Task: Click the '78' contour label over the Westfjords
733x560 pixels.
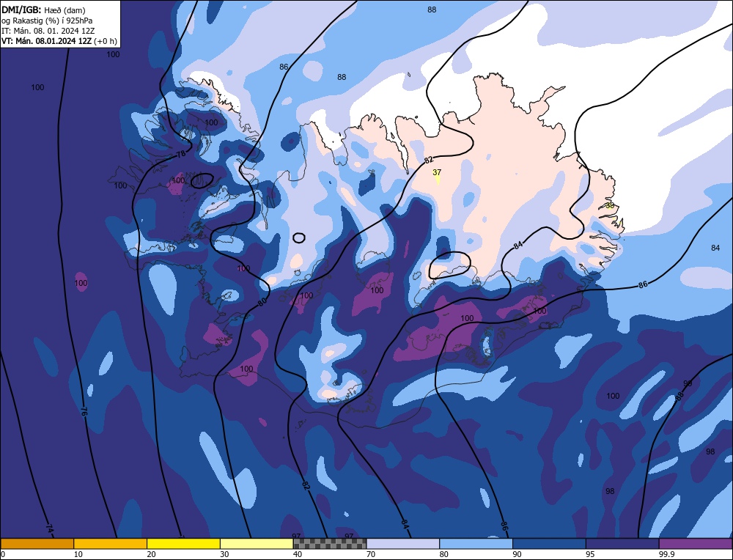Action: [x=181, y=153]
